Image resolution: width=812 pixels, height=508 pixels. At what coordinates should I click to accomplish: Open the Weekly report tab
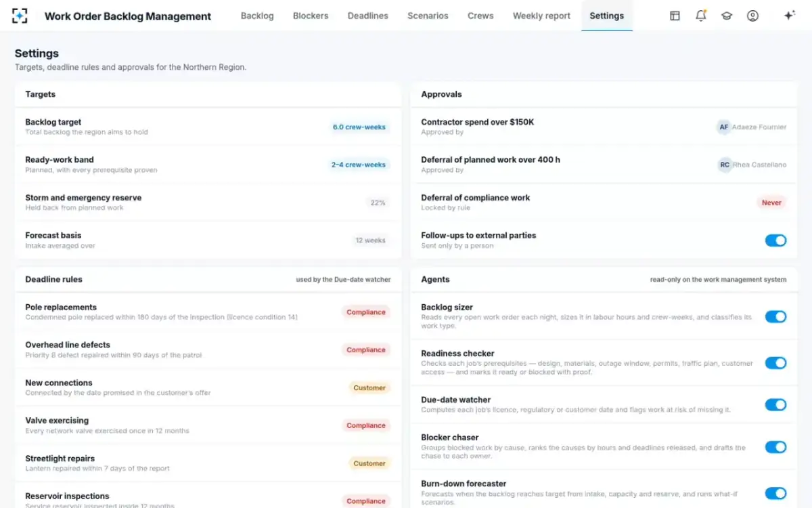click(541, 16)
